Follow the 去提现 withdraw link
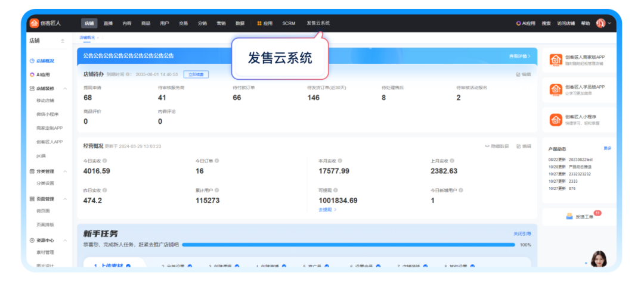The width and height of the screenshot is (644, 284). (327, 210)
